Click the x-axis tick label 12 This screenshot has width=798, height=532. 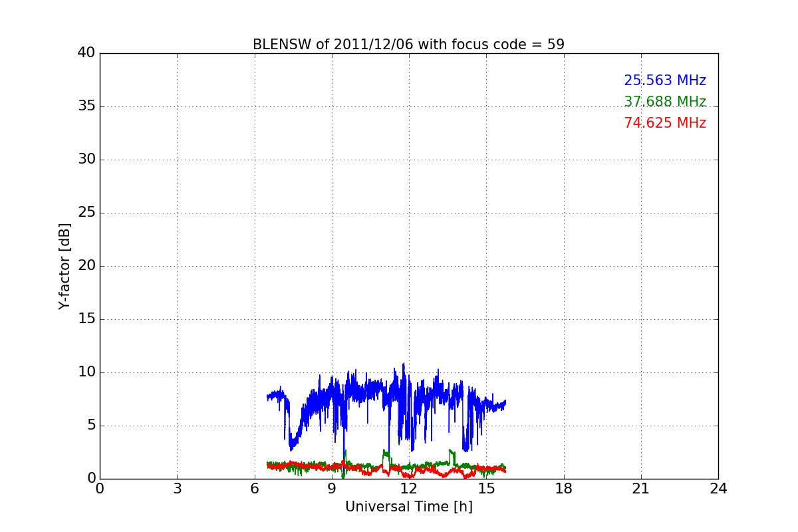(x=409, y=489)
